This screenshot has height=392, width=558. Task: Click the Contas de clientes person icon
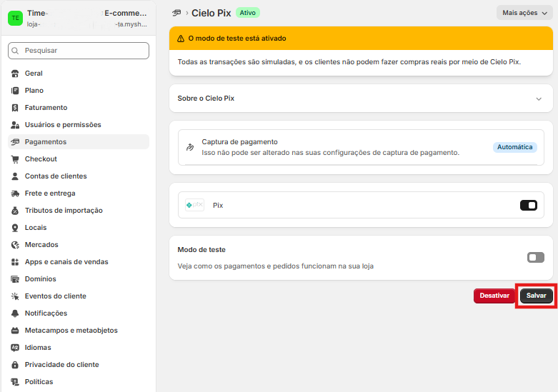click(x=15, y=176)
